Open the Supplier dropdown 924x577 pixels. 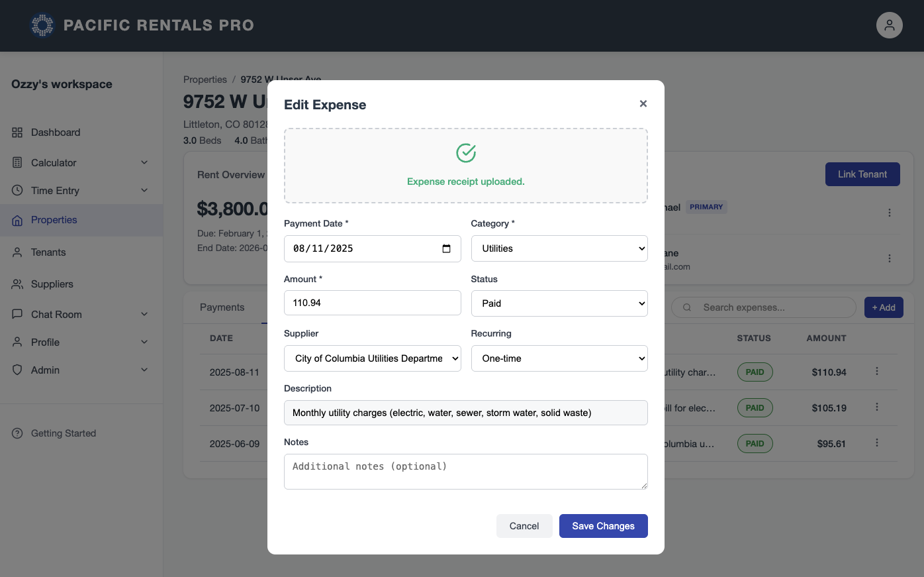(372, 358)
